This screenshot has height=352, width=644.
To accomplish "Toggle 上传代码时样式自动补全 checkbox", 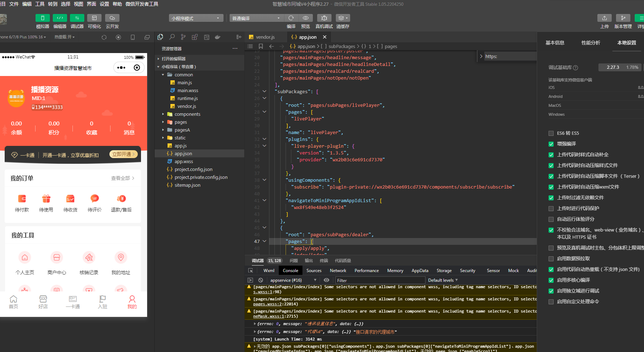I will tap(551, 155).
